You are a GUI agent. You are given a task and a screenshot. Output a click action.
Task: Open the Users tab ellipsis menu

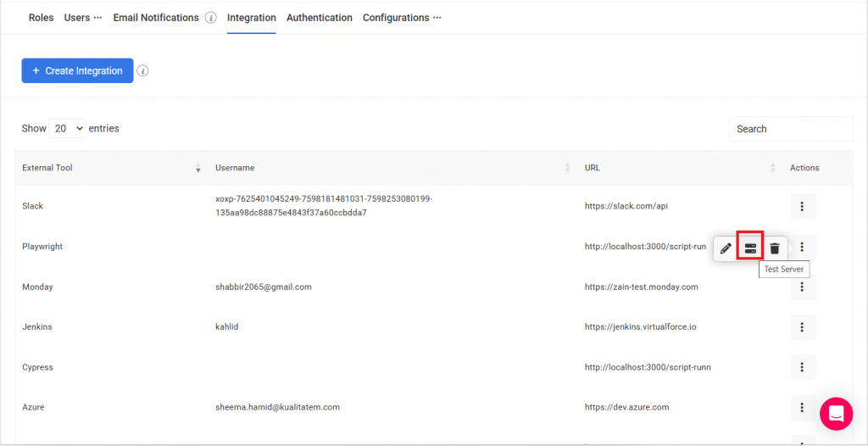coord(98,18)
